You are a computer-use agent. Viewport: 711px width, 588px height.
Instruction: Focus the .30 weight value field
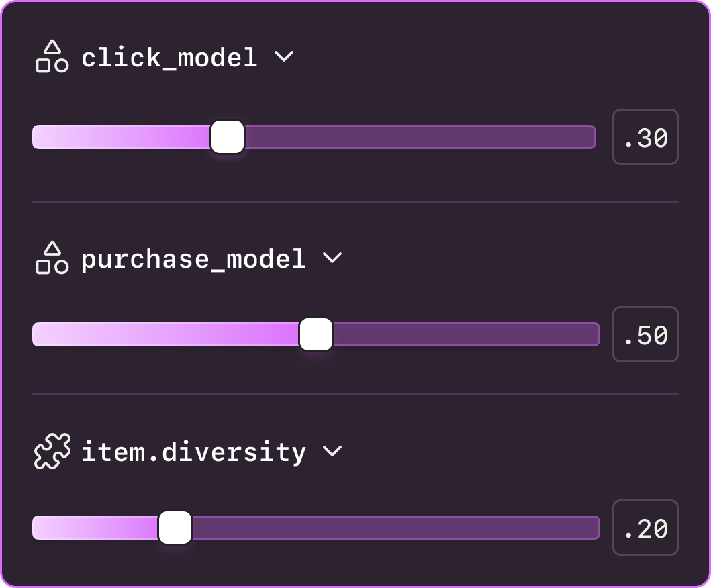click(x=645, y=138)
